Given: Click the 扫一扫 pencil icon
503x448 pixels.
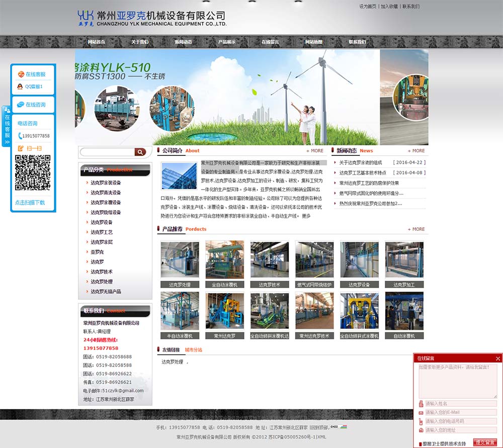Looking at the screenshot, I should pos(21,148).
